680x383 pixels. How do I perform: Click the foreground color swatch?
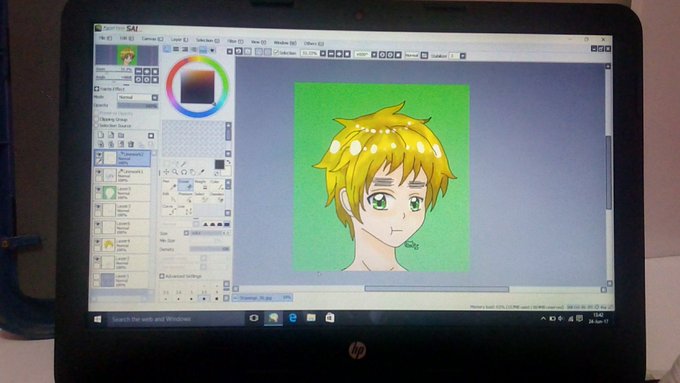tap(219, 164)
